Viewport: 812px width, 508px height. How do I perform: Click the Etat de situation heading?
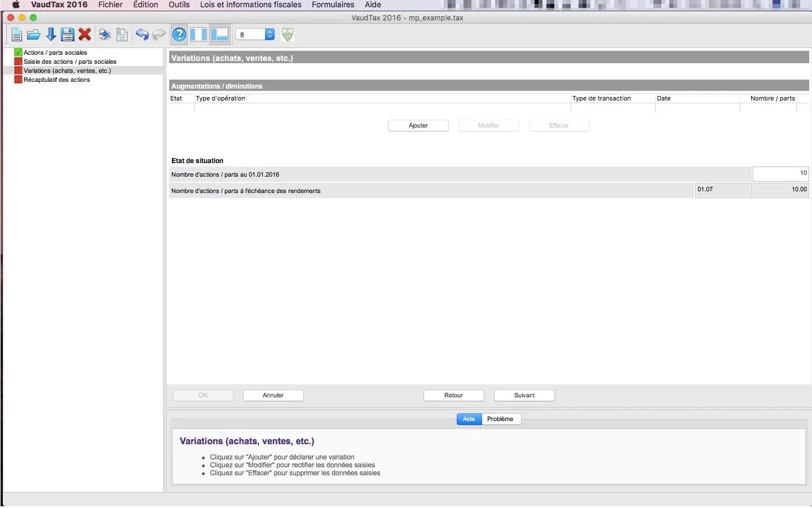click(197, 161)
